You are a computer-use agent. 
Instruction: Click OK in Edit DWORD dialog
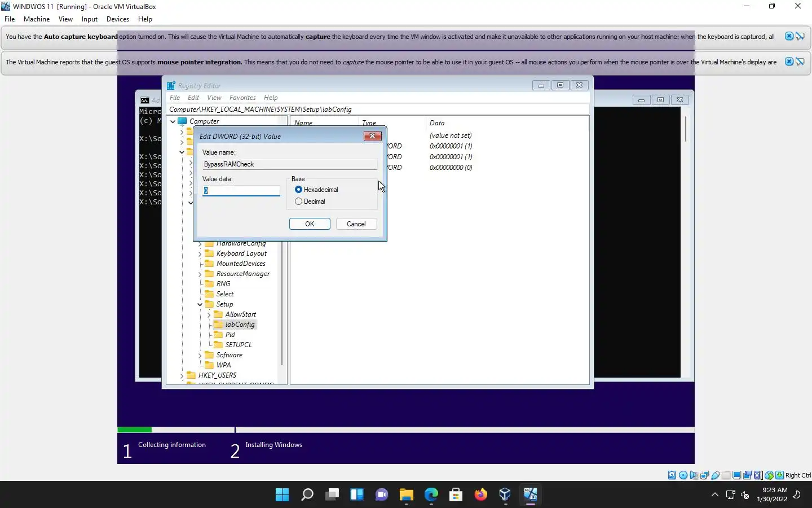click(x=310, y=224)
